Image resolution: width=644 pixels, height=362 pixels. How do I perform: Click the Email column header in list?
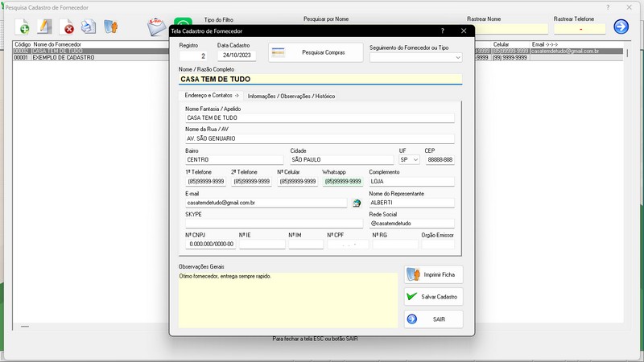click(545, 44)
